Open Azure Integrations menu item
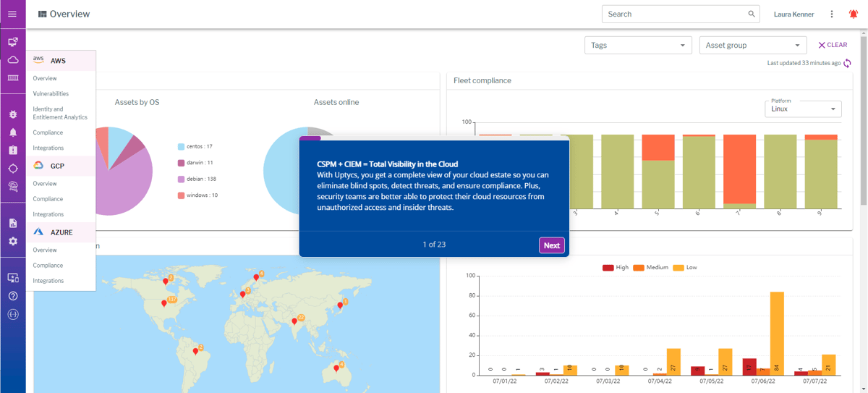Image resolution: width=868 pixels, height=393 pixels. coord(48,281)
